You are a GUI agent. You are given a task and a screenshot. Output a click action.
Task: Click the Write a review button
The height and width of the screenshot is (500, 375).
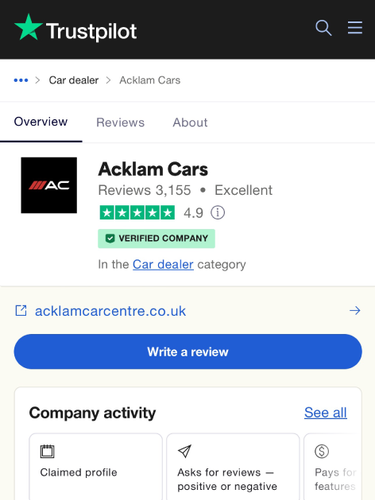point(188,352)
